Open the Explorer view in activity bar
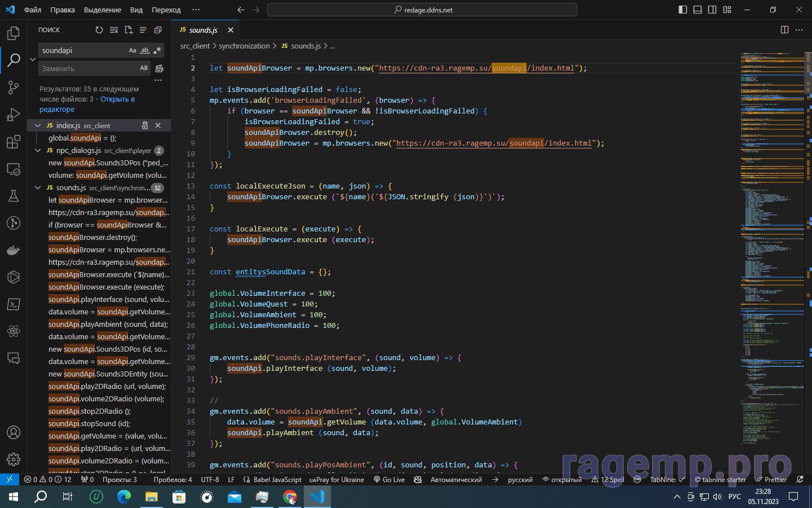Screen dimensions: 812x508 tap(13, 33)
